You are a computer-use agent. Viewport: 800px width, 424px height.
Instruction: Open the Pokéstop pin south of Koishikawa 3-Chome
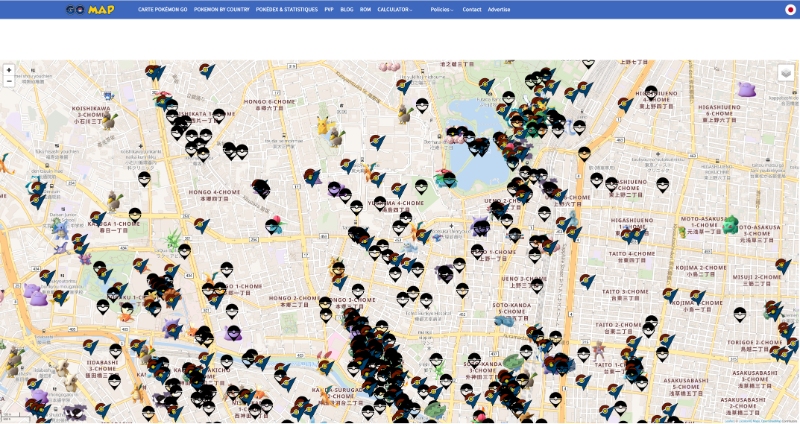[144, 179]
